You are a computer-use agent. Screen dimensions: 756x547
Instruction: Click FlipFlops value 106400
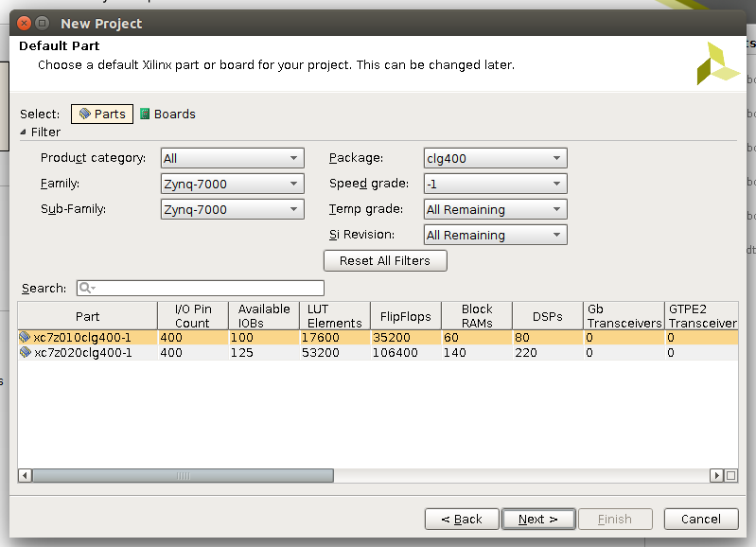click(x=396, y=353)
